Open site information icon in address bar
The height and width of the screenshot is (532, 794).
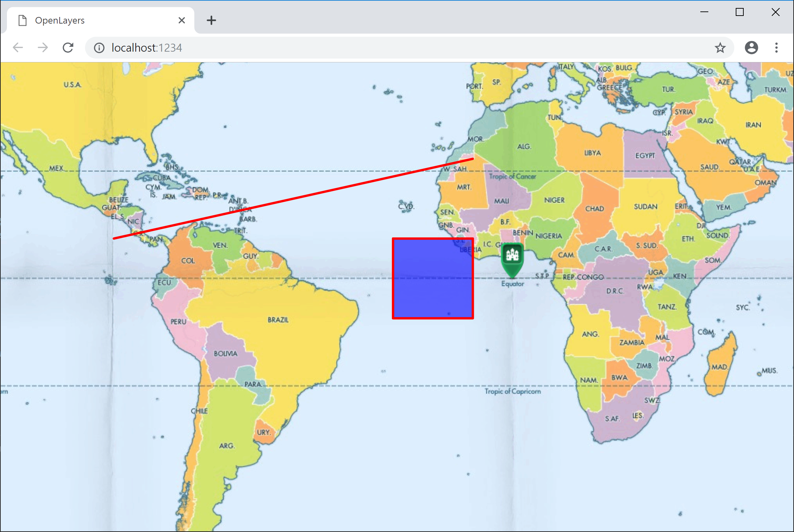(99, 48)
